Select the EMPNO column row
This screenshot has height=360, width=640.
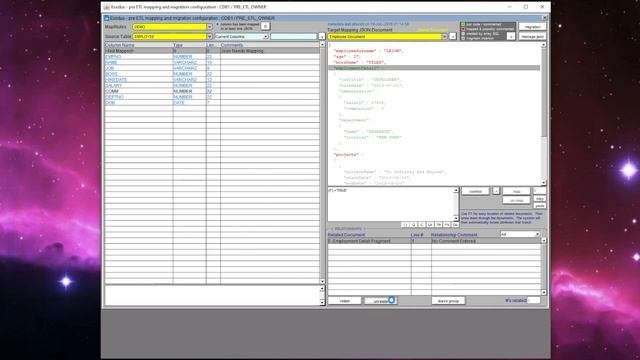click(212, 57)
